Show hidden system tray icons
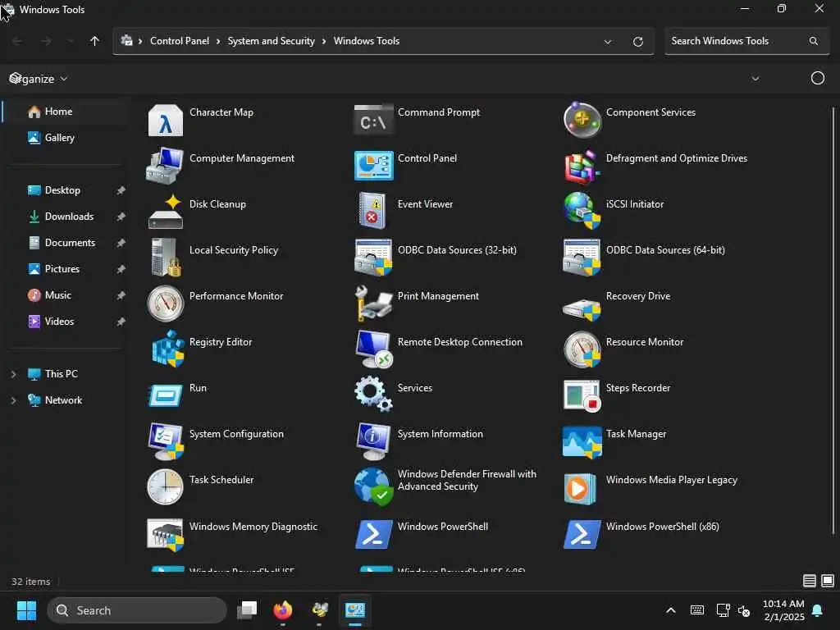Screen dimensions: 840x630 click(x=671, y=610)
